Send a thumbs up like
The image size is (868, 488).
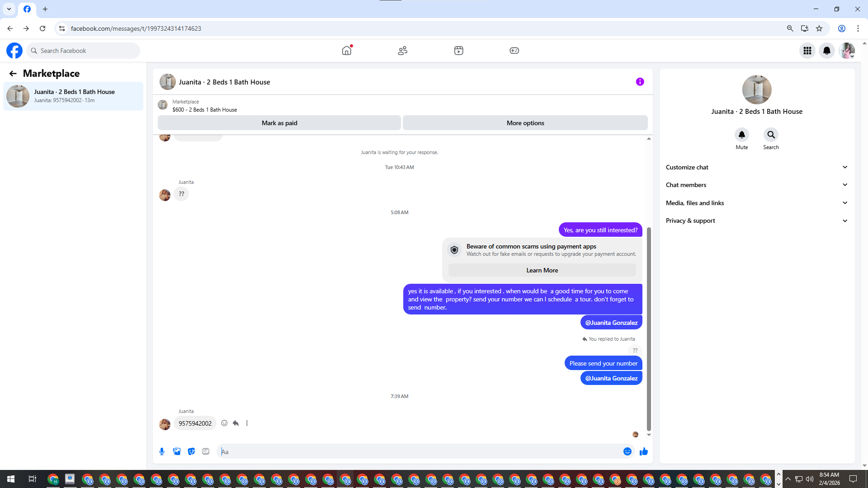644,451
